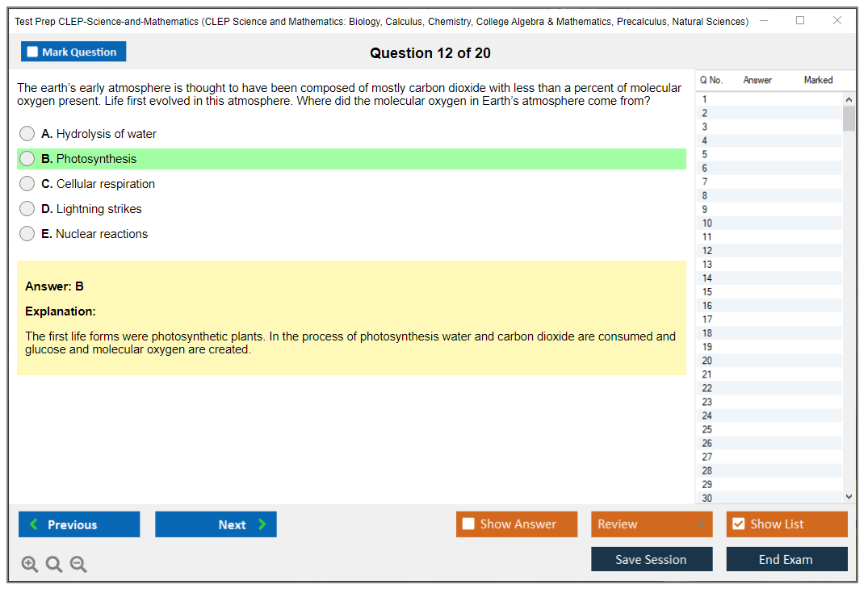Jump to question 20 in the list
The height and width of the screenshot is (593, 868).
[x=707, y=361]
